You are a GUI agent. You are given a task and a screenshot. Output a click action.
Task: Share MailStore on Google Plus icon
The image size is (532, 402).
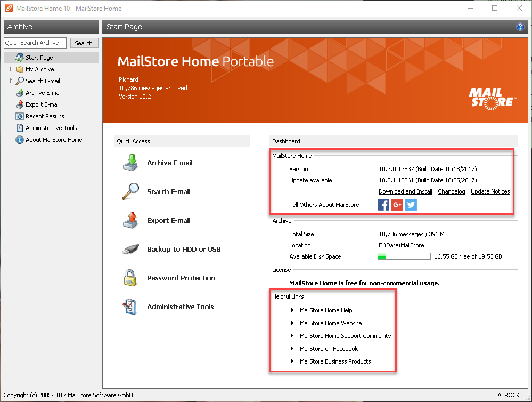click(x=397, y=205)
